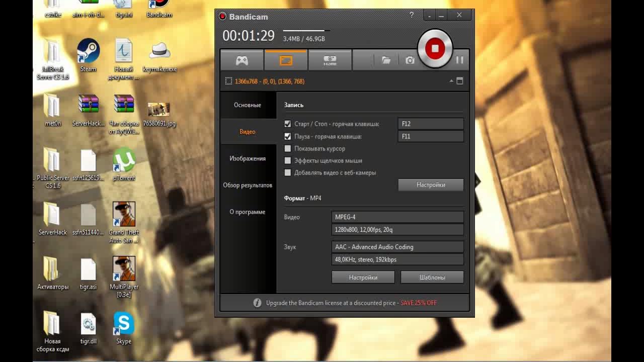Open the Активаторы folder
The width and height of the screenshot is (644, 362).
click(x=53, y=274)
